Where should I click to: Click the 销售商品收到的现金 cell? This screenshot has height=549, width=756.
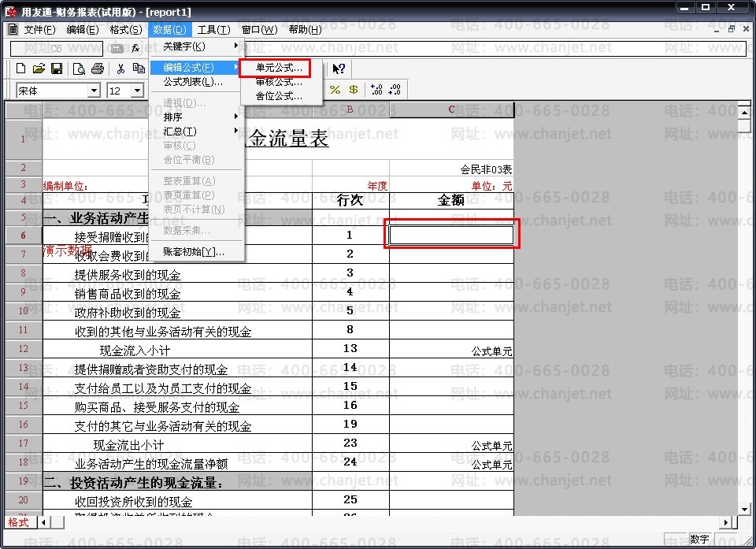177,292
